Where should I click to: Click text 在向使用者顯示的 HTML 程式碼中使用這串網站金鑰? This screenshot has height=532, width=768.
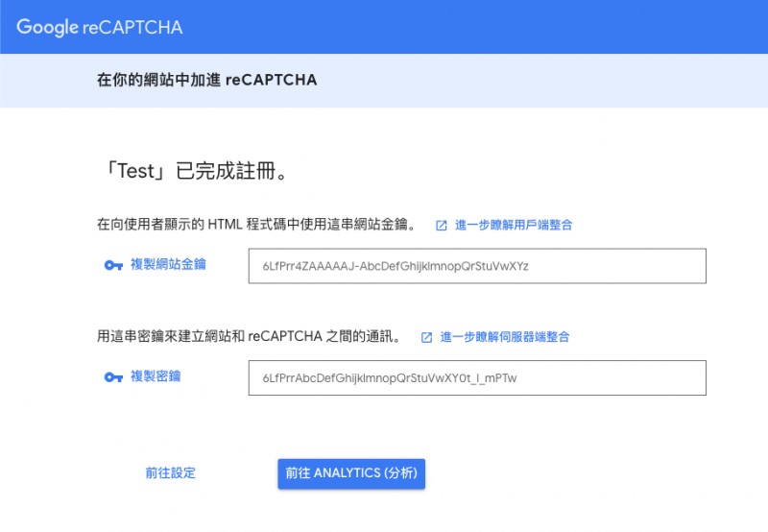(256, 225)
